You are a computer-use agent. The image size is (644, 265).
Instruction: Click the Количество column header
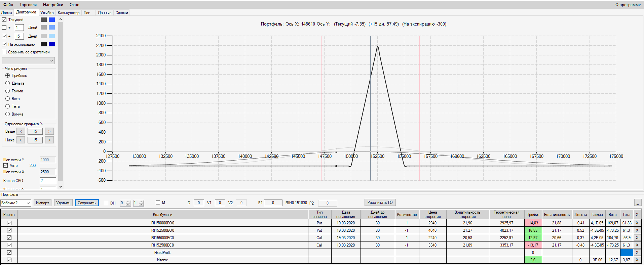coord(407,215)
